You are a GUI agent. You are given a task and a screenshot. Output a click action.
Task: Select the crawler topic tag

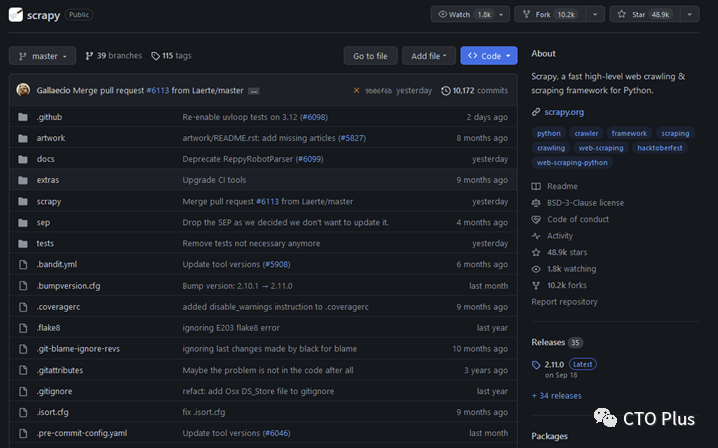[x=586, y=133]
